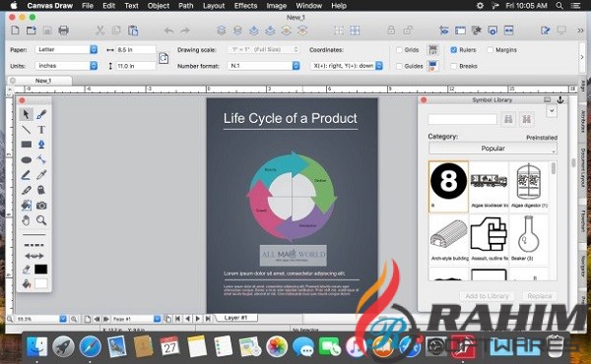Enable the Breaks checkbox
The image size is (591, 364).
pos(454,66)
